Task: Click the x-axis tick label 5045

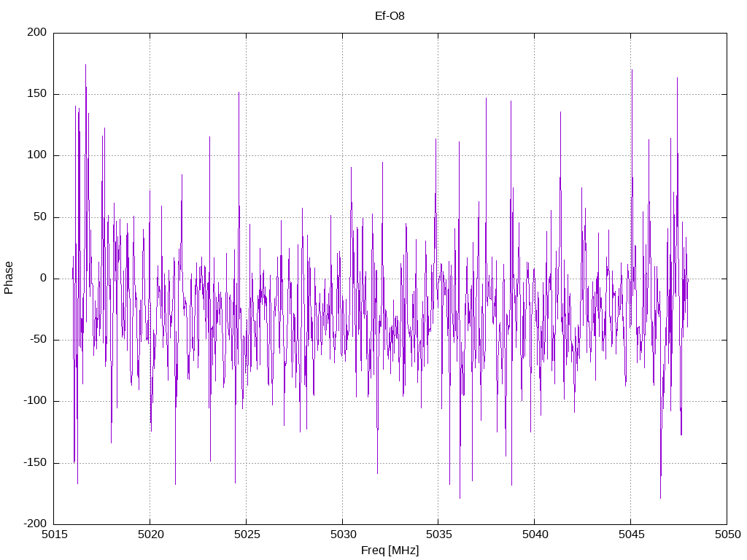Action: (x=631, y=534)
